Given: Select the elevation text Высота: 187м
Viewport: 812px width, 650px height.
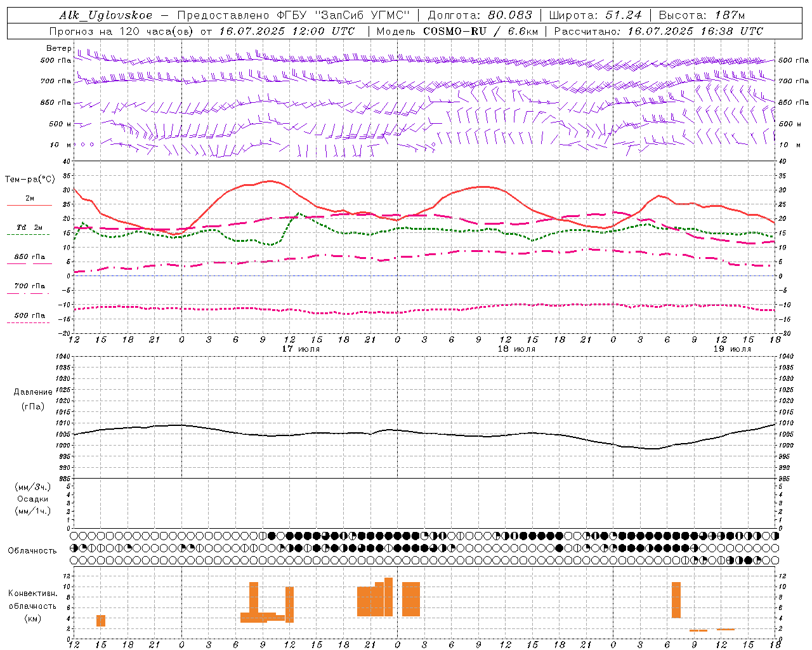Looking at the screenshot, I should (702, 15).
